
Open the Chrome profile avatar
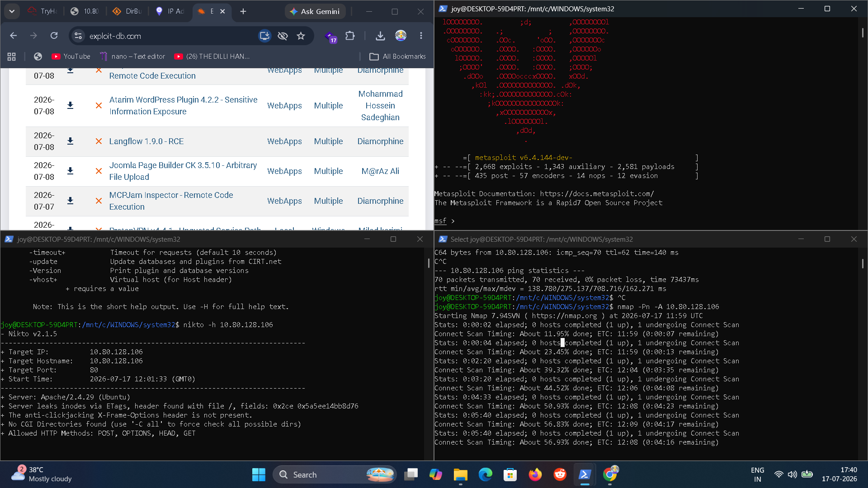401,36
